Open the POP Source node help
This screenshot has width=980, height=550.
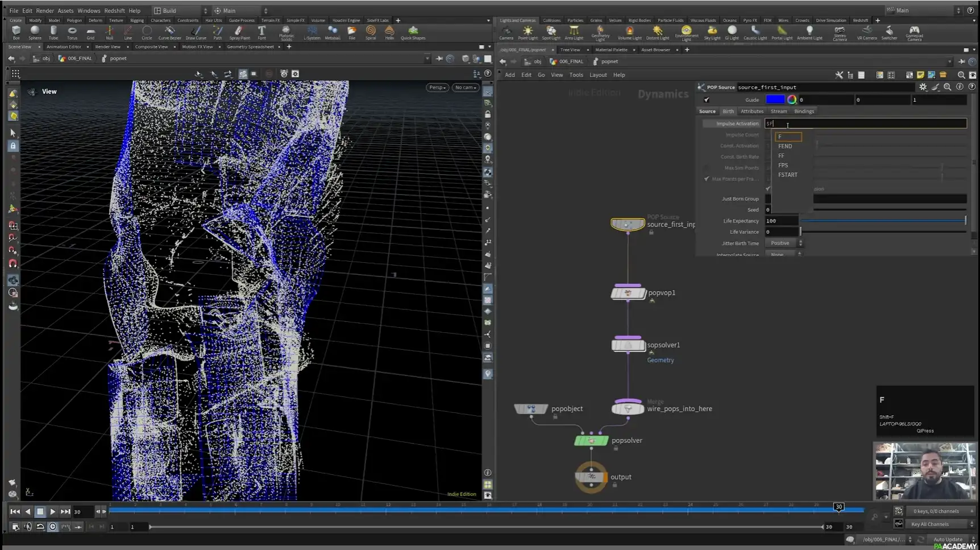973,86
